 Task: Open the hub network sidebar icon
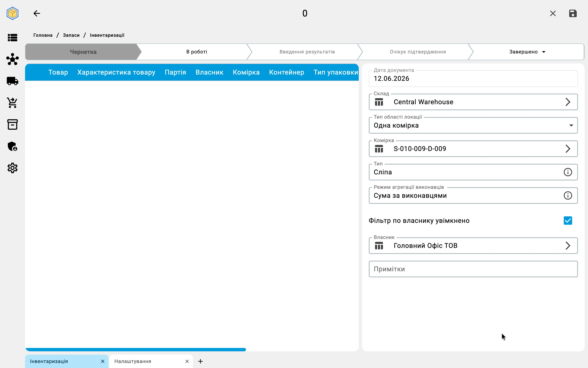coord(12,59)
